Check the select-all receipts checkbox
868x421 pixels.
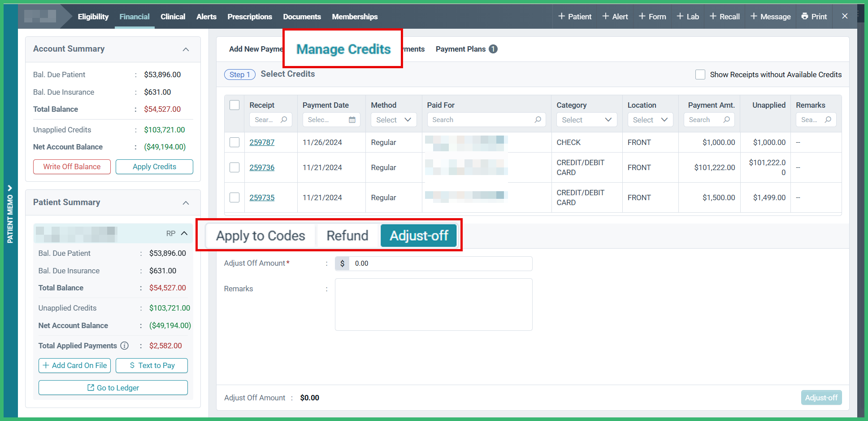tap(234, 105)
